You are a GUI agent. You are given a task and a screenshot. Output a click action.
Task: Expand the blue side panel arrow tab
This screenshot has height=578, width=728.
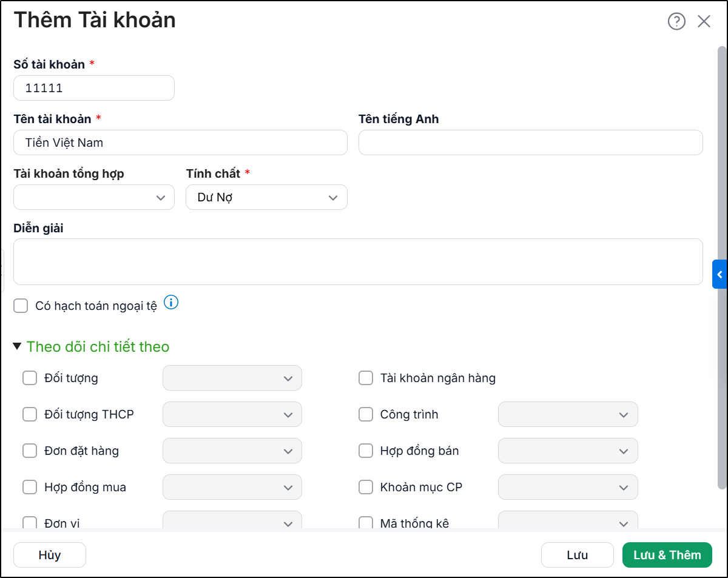(720, 274)
